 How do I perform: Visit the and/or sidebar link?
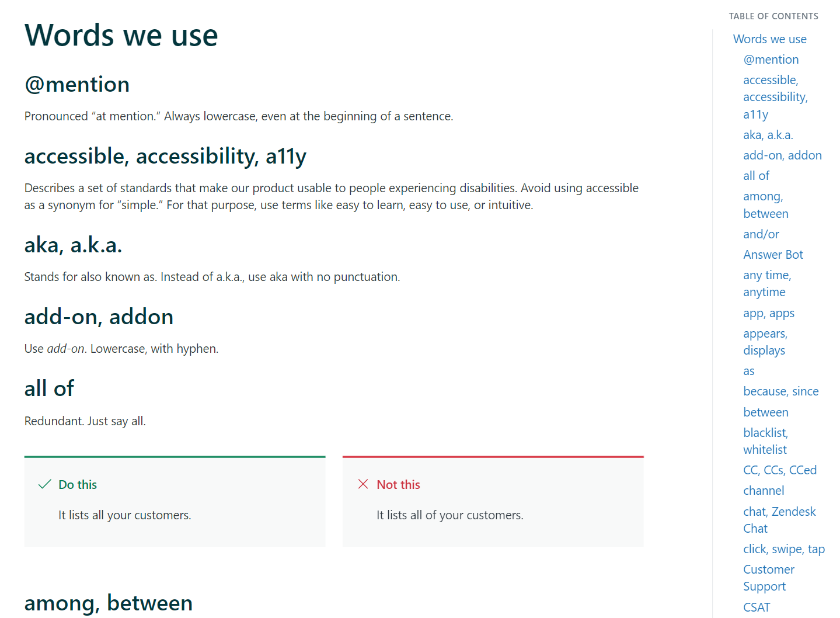[761, 234]
